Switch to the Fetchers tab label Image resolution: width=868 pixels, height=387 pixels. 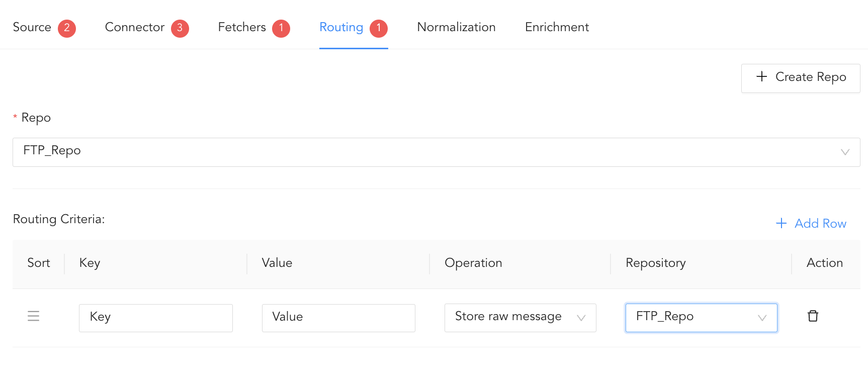coord(242,27)
